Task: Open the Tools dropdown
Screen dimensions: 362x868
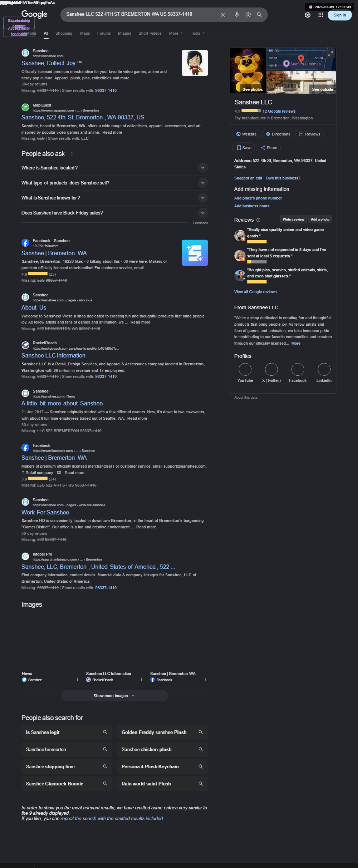Action: click(x=197, y=33)
